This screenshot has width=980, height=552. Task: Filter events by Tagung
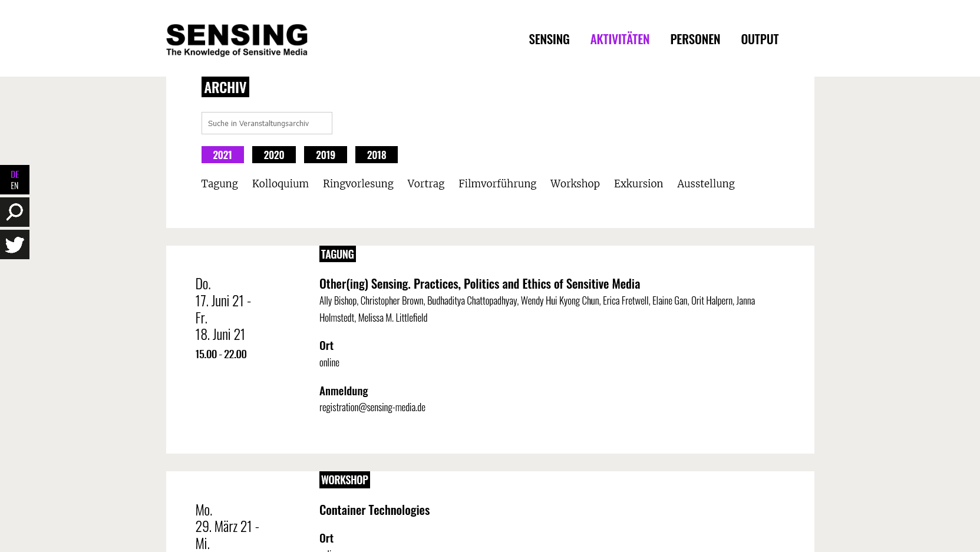[219, 184]
